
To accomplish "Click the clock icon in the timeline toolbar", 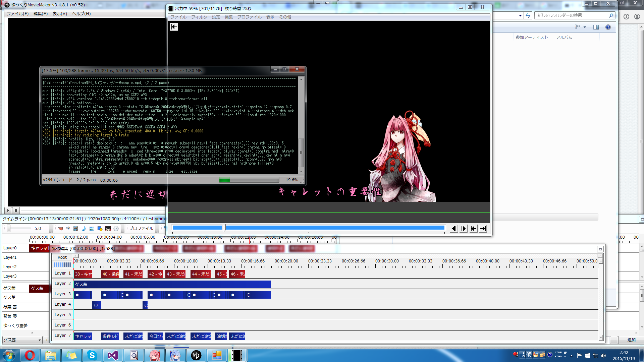I will [x=116, y=229].
